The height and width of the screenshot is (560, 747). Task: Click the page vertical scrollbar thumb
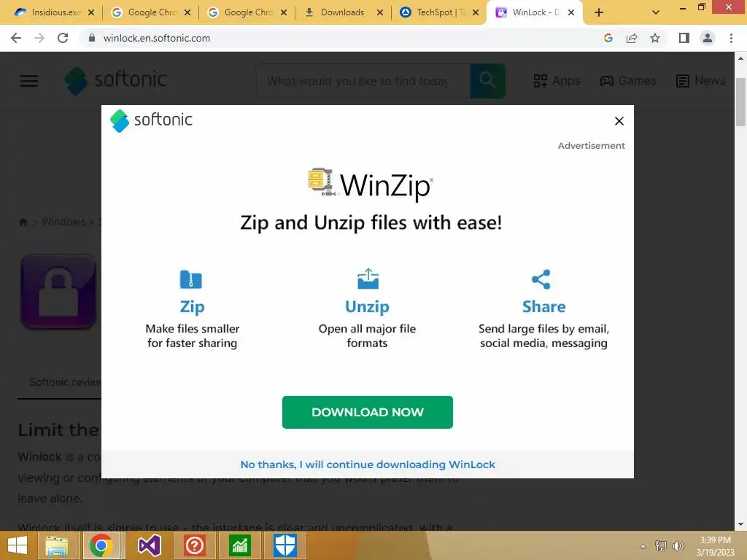[740, 101]
